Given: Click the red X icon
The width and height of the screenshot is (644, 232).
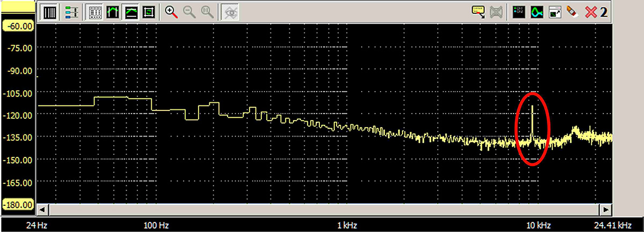Looking at the screenshot, I should [591, 12].
